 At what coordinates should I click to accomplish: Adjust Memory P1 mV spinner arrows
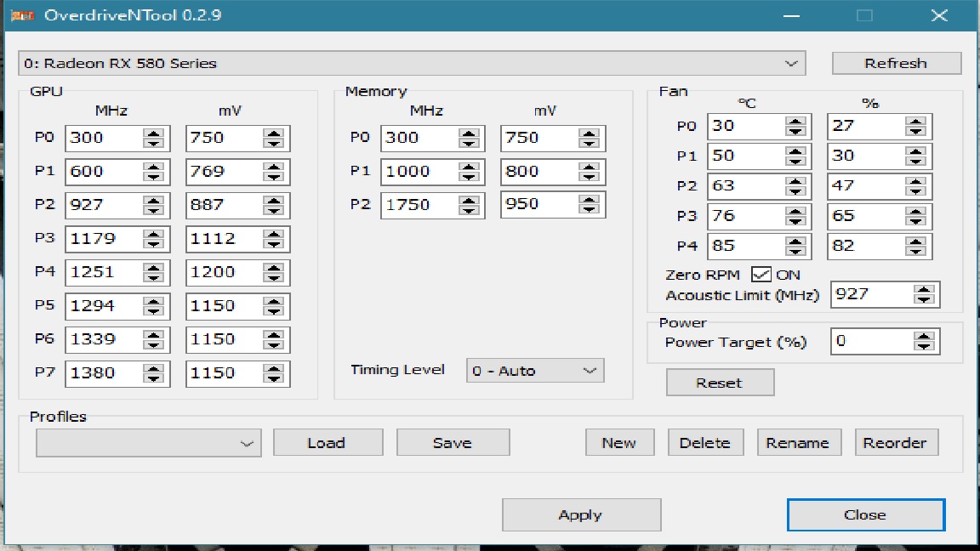(x=589, y=172)
